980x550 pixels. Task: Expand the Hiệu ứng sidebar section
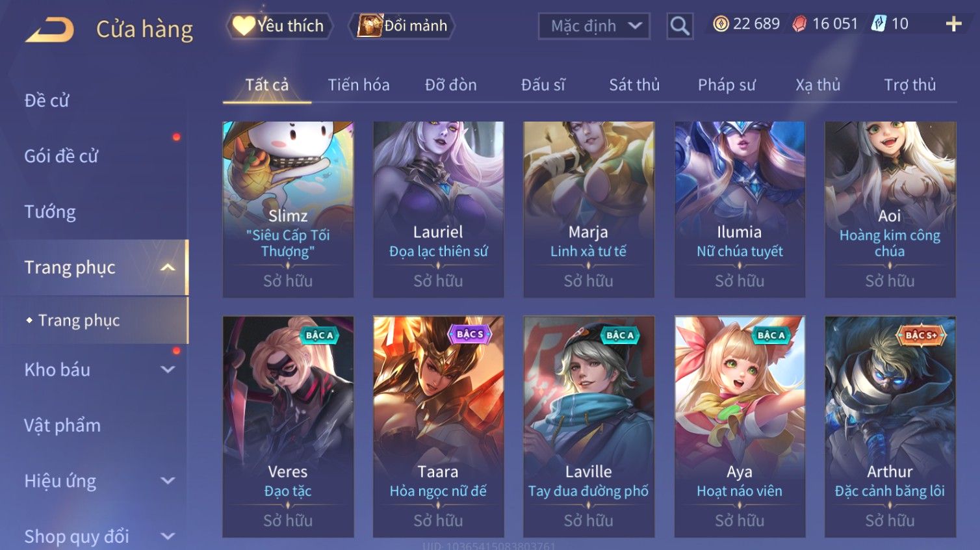168,480
